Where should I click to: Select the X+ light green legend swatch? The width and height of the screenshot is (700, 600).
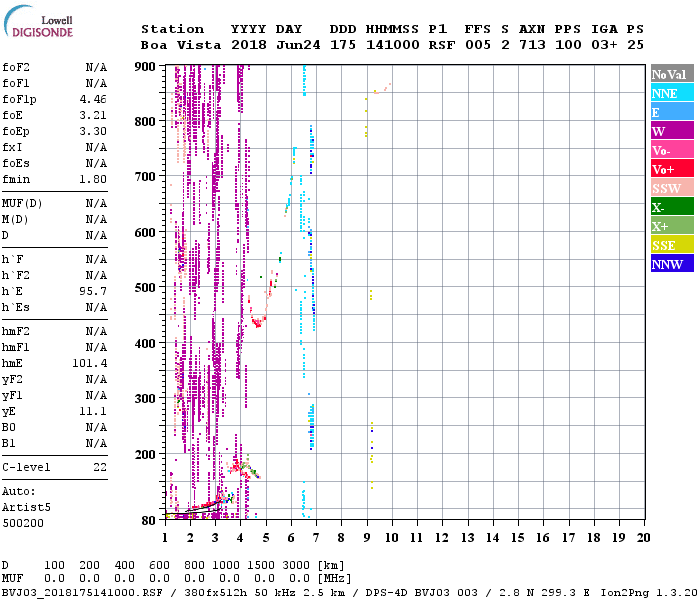[672, 225]
